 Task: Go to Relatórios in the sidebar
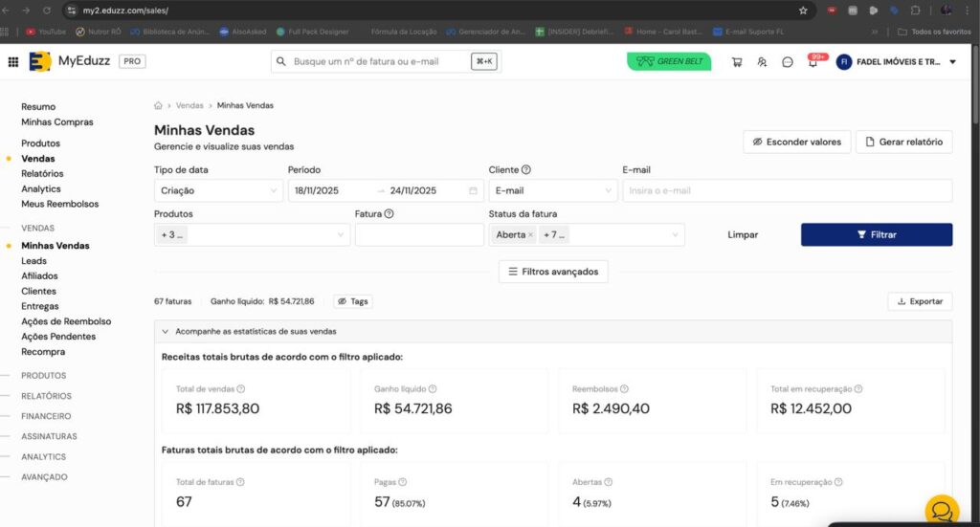coord(42,174)
